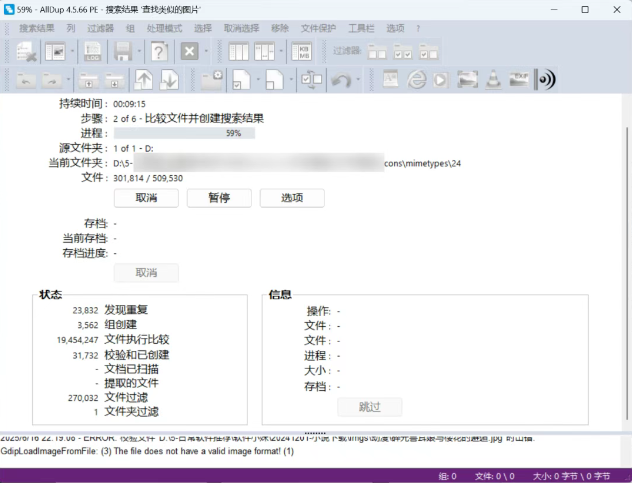This screenshot has height=483, width=632.
Task: Toggle the all-unchecked filter icon
Action: (x=378, y=51)
